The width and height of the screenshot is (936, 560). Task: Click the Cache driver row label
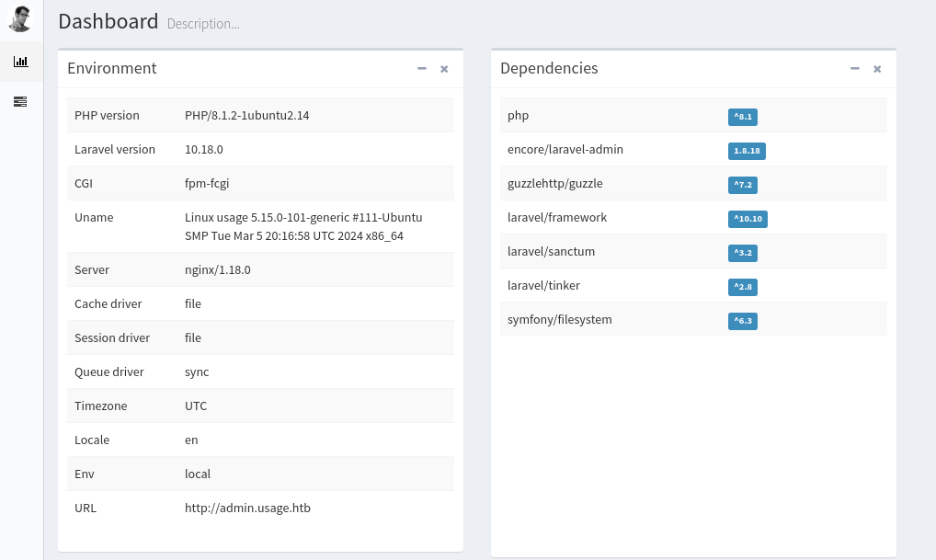(x=108, y=303)
